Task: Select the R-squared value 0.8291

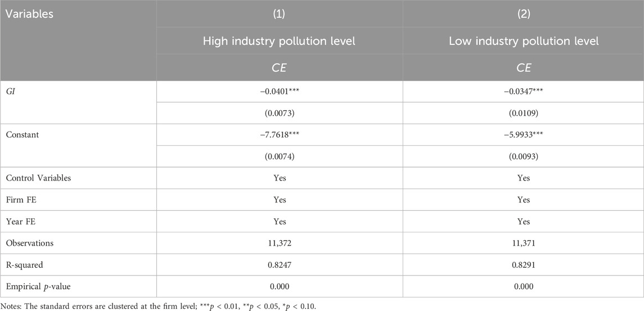Action: (x=524, y=264)
